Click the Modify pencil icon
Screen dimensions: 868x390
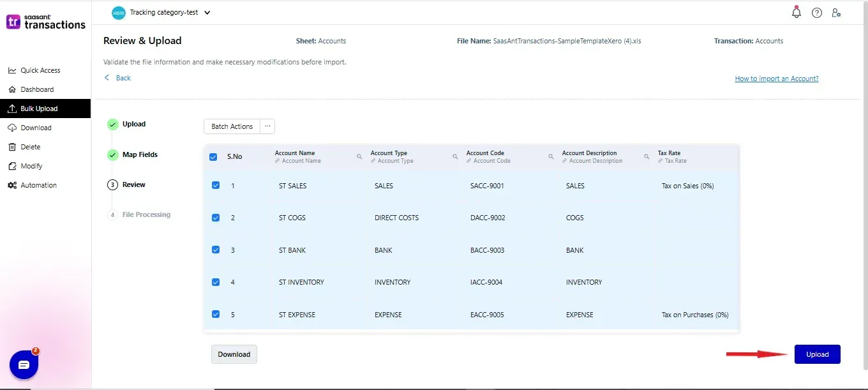tap(12, 166)
